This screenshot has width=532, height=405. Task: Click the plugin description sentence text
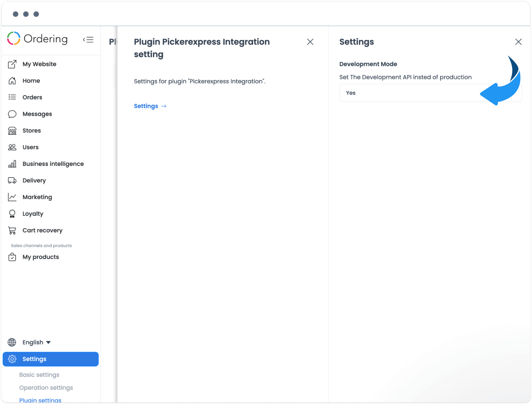(x=200, y=81)
